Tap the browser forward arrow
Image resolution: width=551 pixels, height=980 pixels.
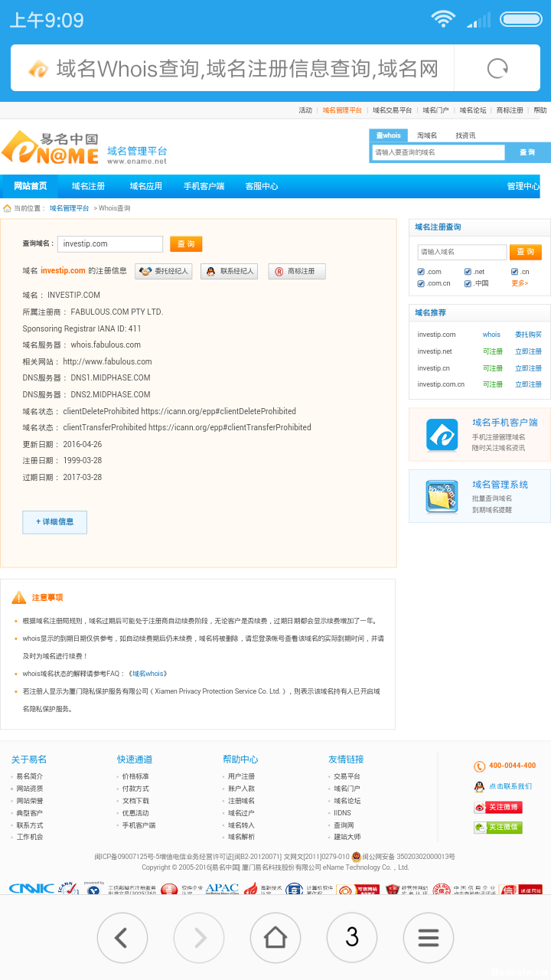199,937
